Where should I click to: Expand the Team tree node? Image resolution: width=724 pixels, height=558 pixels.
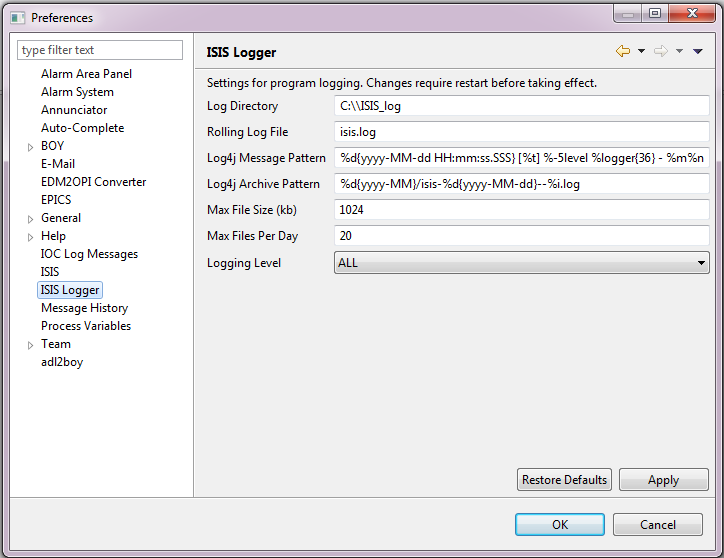click(x=30, y=345)
